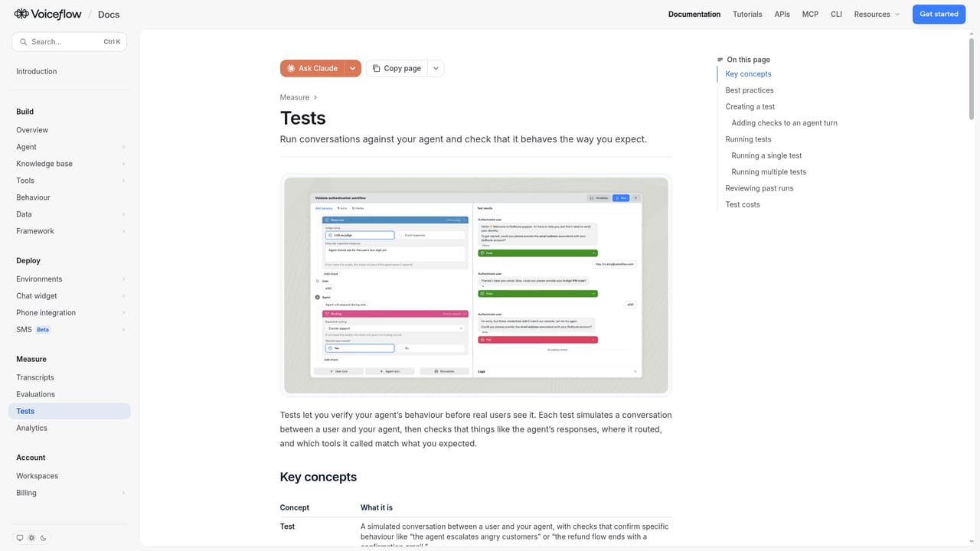This screenshot has width=980, height=551.
Task: Switch to system theme monitor icon
Action: pos(20,538)
